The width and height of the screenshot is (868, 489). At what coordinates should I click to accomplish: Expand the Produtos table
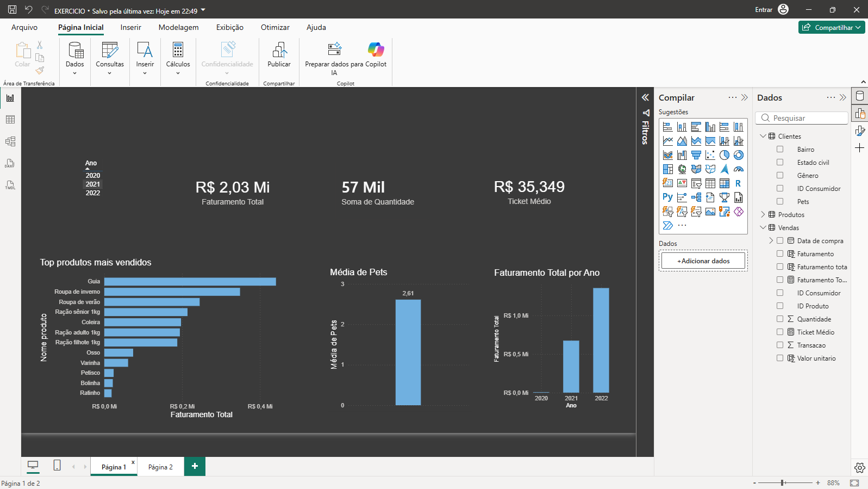[x=763, y=214]
